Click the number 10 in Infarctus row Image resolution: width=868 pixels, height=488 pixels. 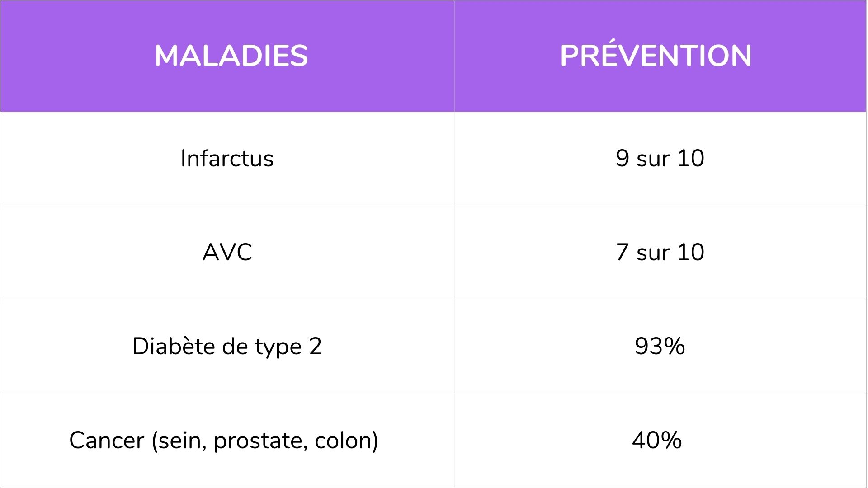click(x=691, y=158)
